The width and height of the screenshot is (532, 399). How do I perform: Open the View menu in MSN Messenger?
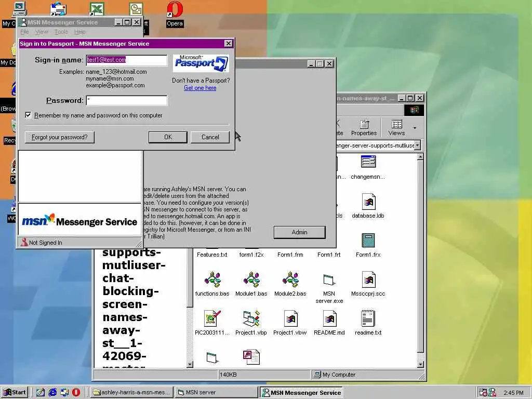tap(42, 32)
